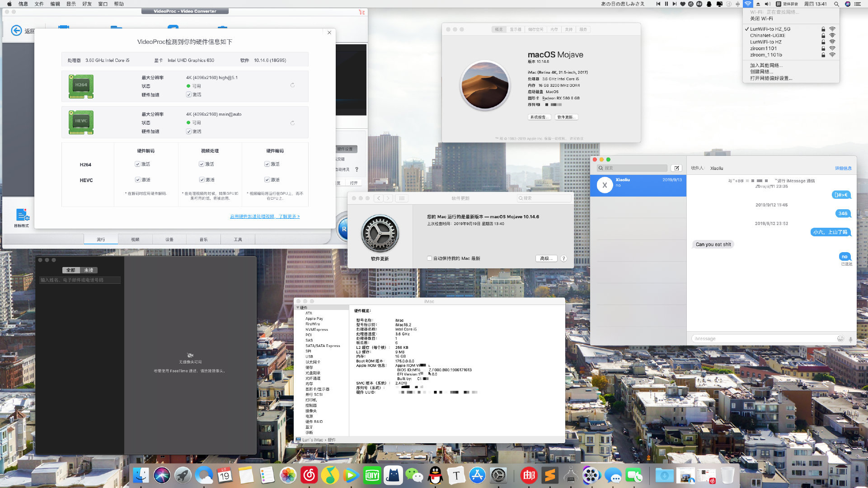The height and width of the screenshot is (488, 868).
Task: Click show all grid icon in Software Update
Action: point(401,198)
